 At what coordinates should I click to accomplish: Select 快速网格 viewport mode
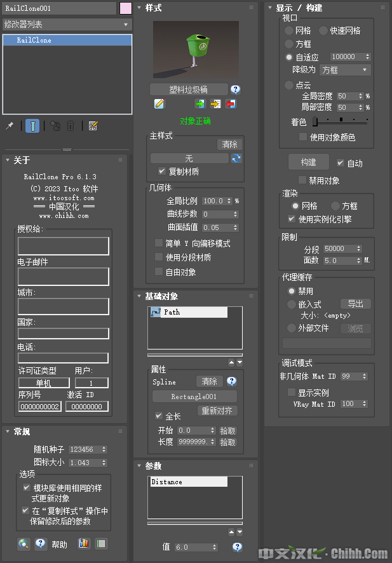click(323, 31)
